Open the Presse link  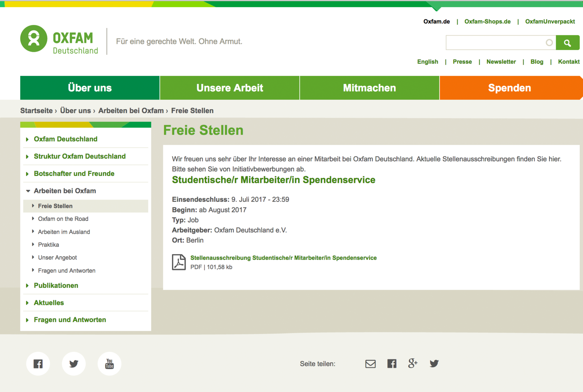pyautogui.click(x=462, y=62)
